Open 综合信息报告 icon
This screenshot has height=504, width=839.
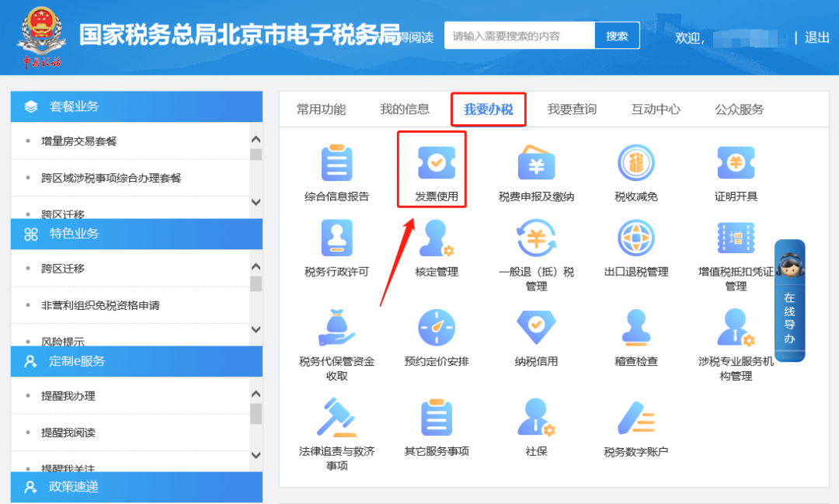coord(336,163)
